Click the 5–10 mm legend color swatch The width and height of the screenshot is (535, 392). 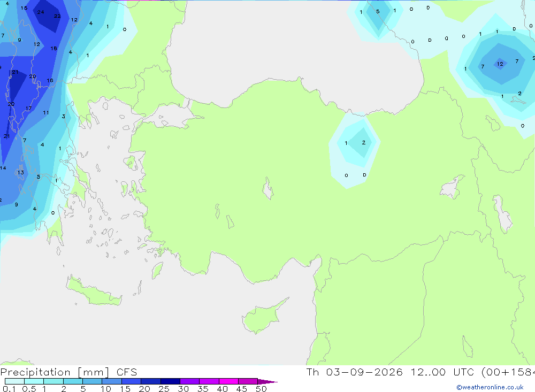92,381
